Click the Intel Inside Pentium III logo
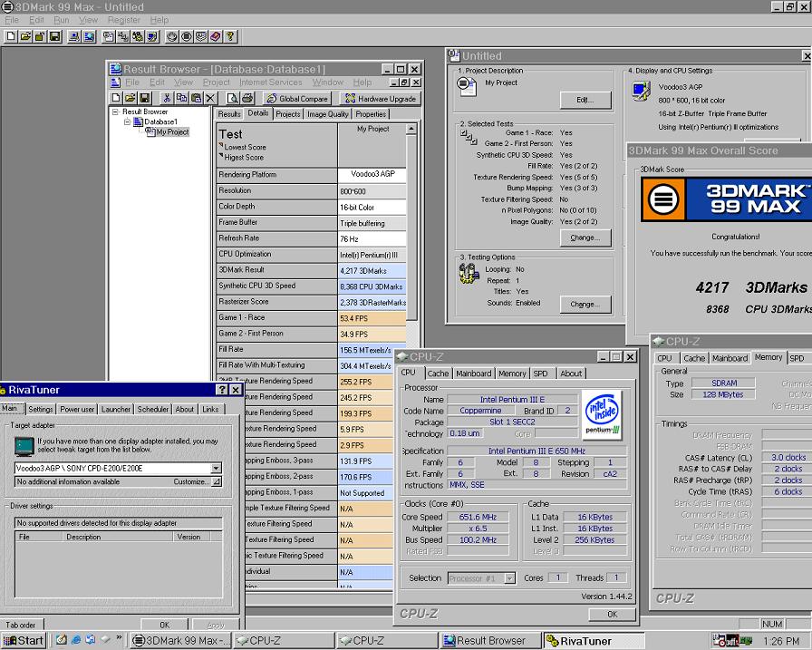This screenshot has height=650, width=812. [x=602, y=414]
